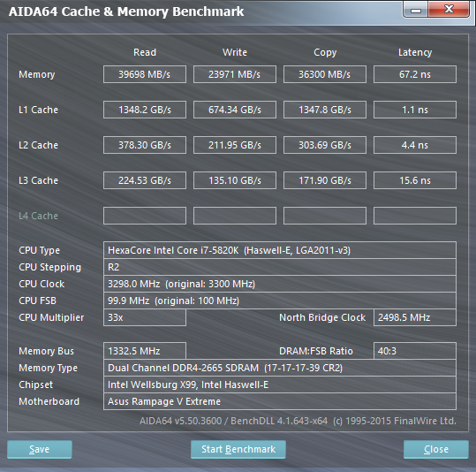Image resolution: width=476 pixels, height=472 pixels.
Task: Click the Save button
Action: (40, 449)
